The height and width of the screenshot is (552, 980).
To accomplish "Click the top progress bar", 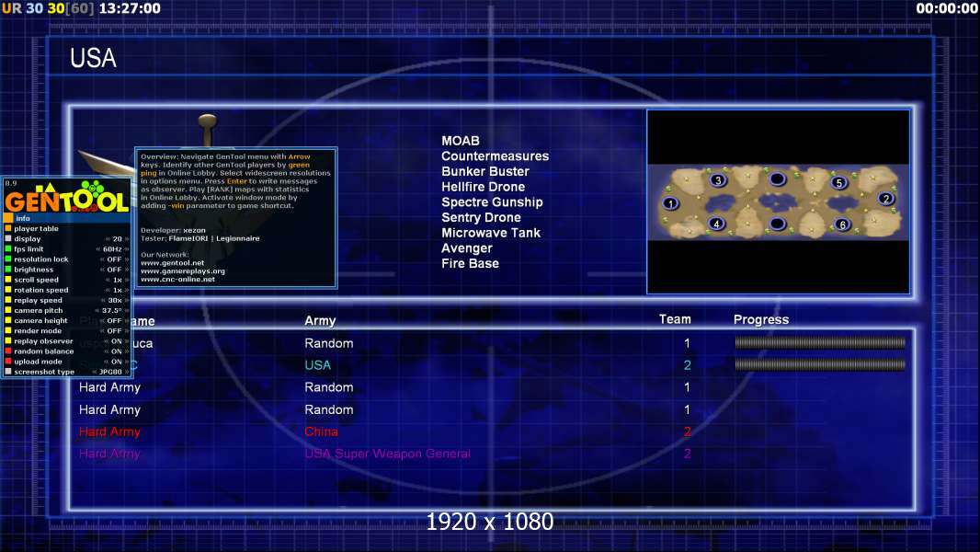I will tap(820, 342).
